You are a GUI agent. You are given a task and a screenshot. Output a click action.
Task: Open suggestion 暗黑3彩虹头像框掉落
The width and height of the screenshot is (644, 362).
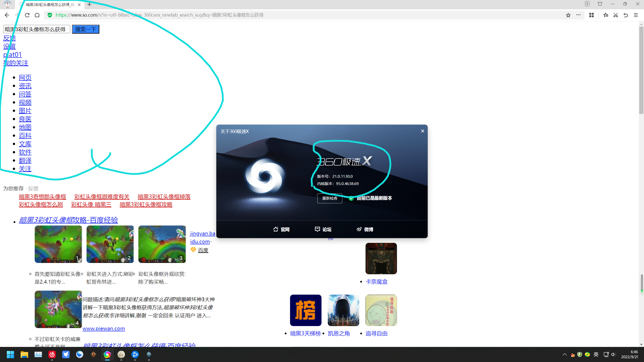click(164, 197)
